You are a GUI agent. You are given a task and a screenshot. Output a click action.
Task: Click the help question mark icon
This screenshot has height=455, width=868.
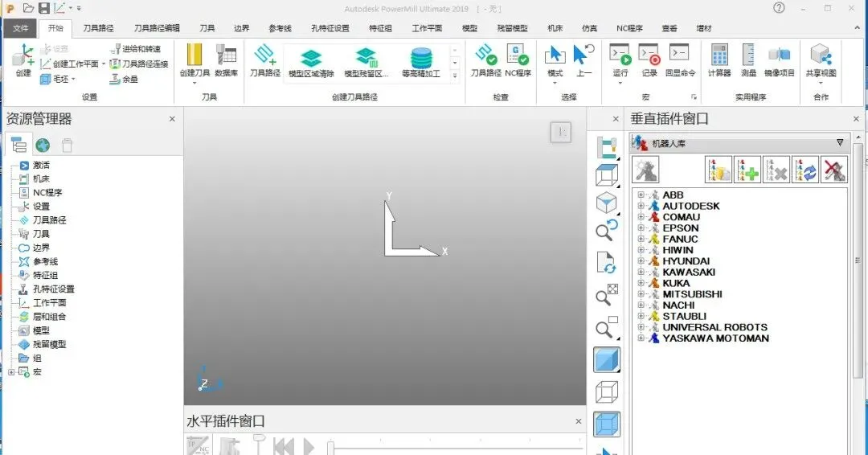(779, 8)
